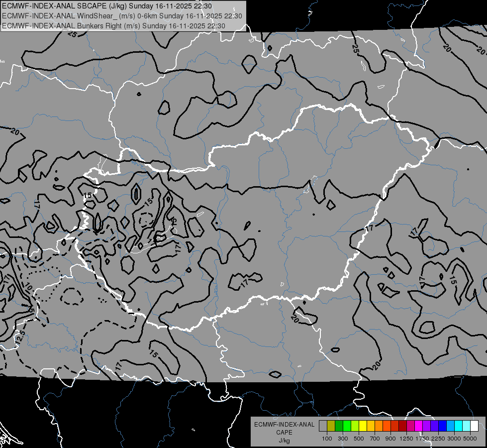Image resolution: width=487 pixels, height=448 pixels.
Task: Select the olive swatch in CAPE legend
Action: point(331,426)
